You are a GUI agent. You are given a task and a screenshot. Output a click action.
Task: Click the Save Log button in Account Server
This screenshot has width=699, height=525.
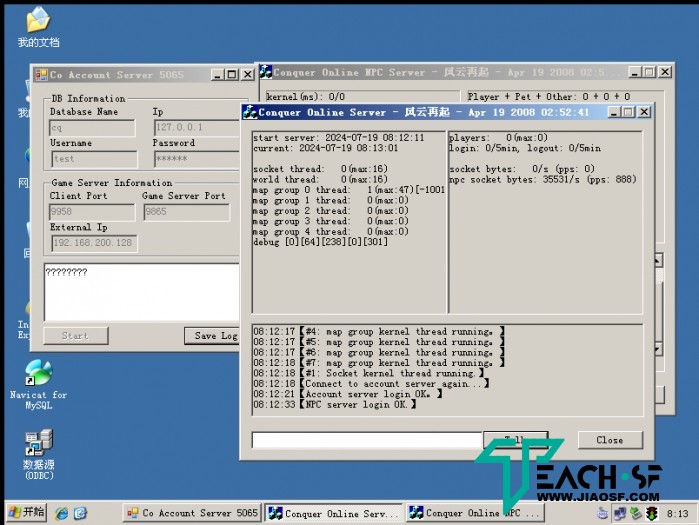point(213,336)
